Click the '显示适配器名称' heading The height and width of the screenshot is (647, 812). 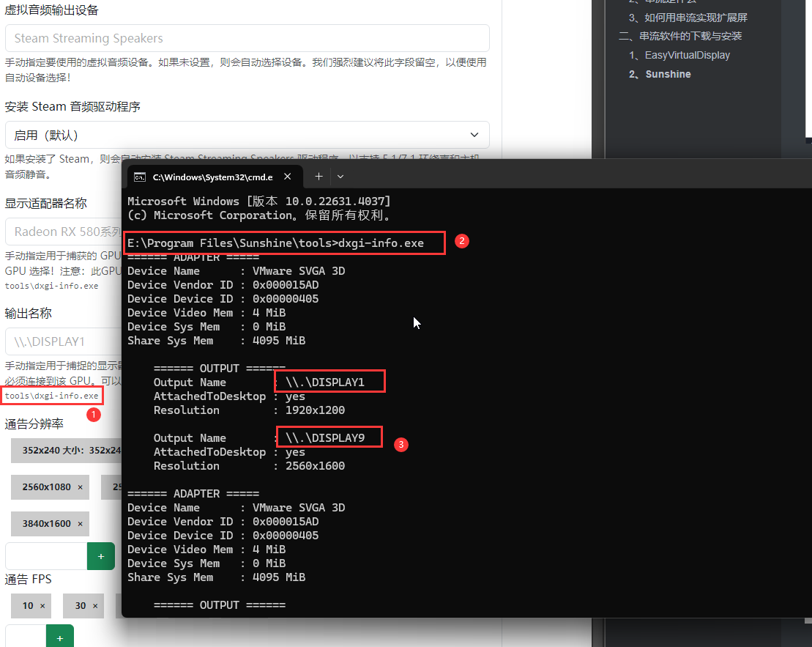click(45, 203)
